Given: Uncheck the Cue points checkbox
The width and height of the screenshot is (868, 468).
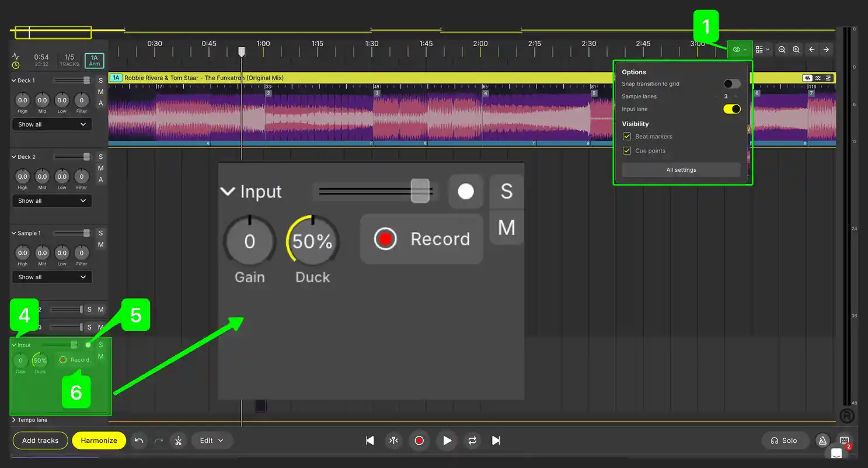Looking at the screenshot, I should click(x=627, y=151).
